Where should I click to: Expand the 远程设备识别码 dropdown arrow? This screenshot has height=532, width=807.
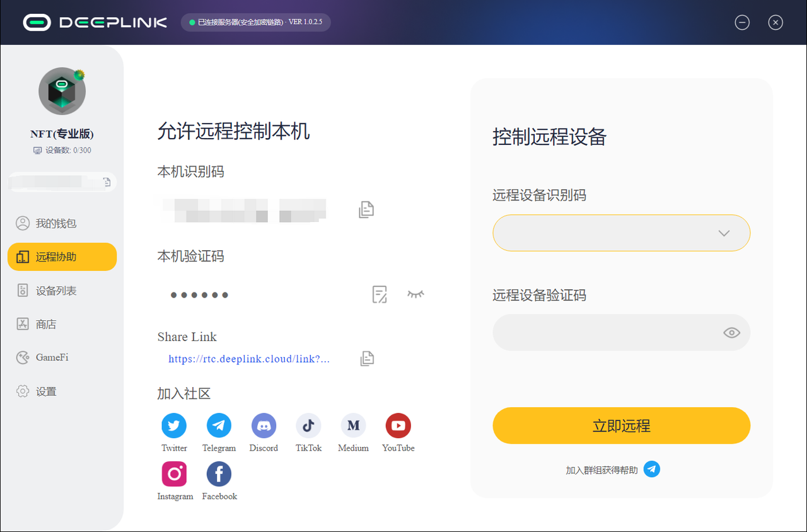[724, 233]
